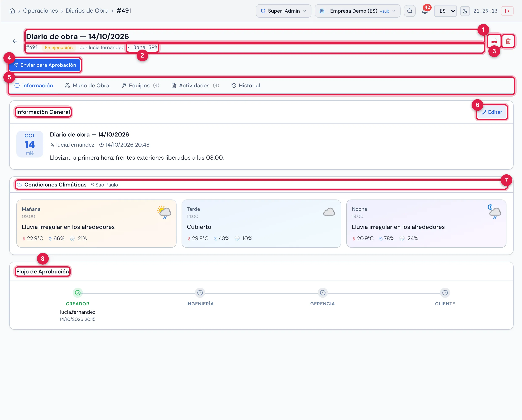522x420 pixels.
Task: Open the Diarios de Obra breadcrumb
Action: pos(87,11)
